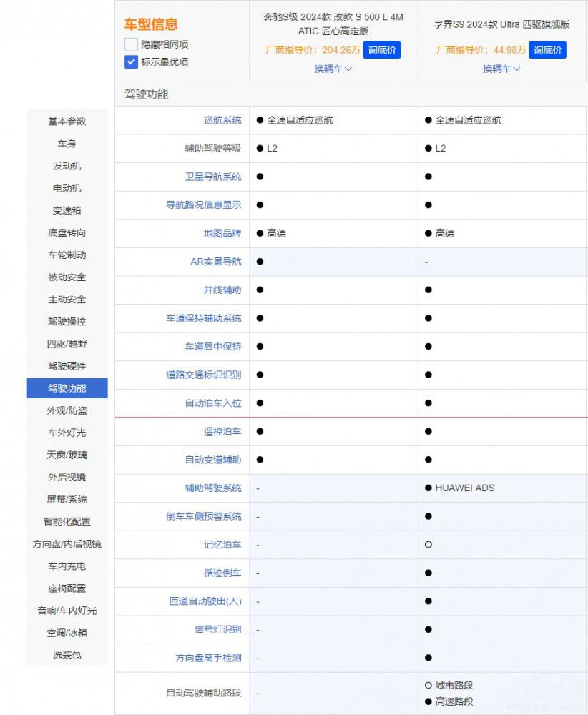
Task: Select 基本参数 in the left sidebar
Action: (x=67, y=122)
